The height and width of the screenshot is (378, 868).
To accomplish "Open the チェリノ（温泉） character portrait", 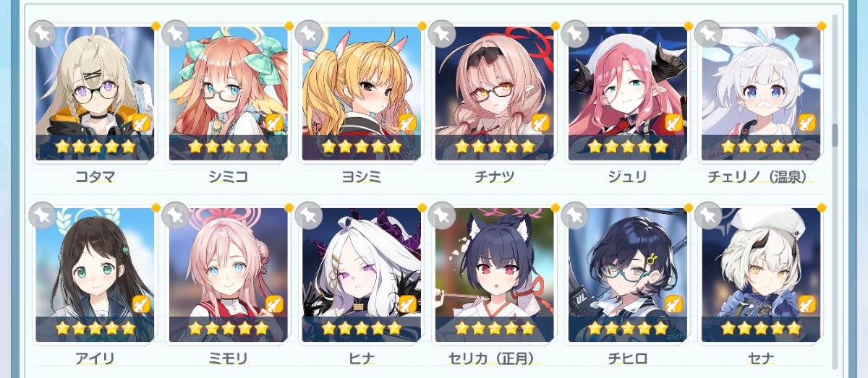I will click(x=760, y=93).
